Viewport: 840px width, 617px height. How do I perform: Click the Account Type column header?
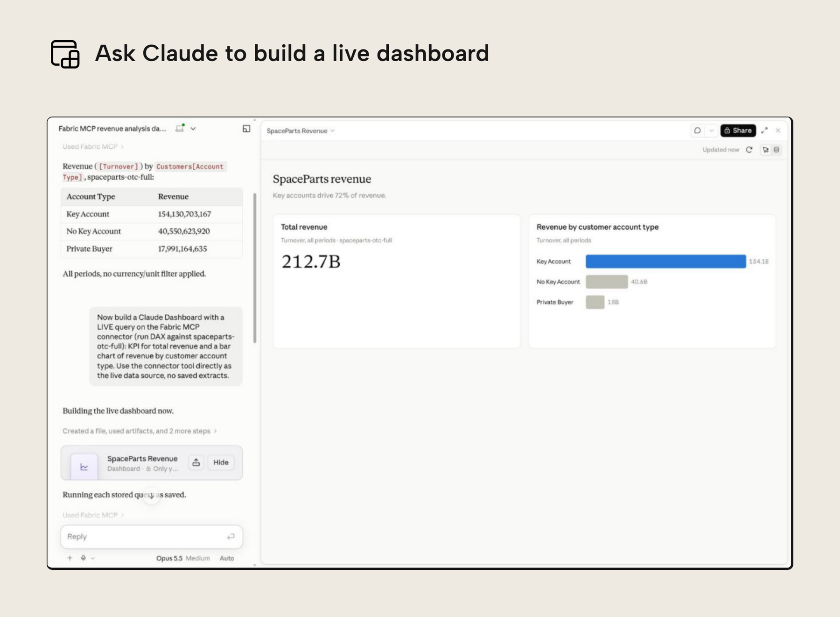click(x=91, y=197)
